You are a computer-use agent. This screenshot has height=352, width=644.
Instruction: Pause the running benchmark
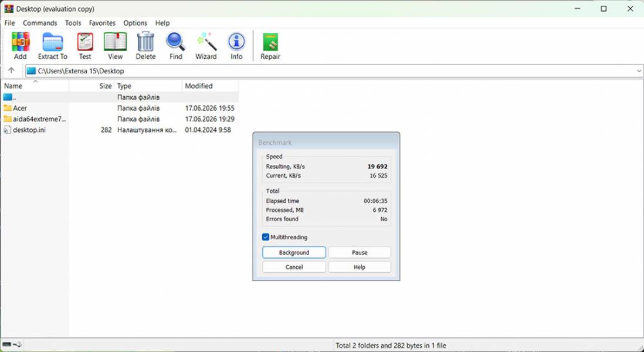coord(360,253)
